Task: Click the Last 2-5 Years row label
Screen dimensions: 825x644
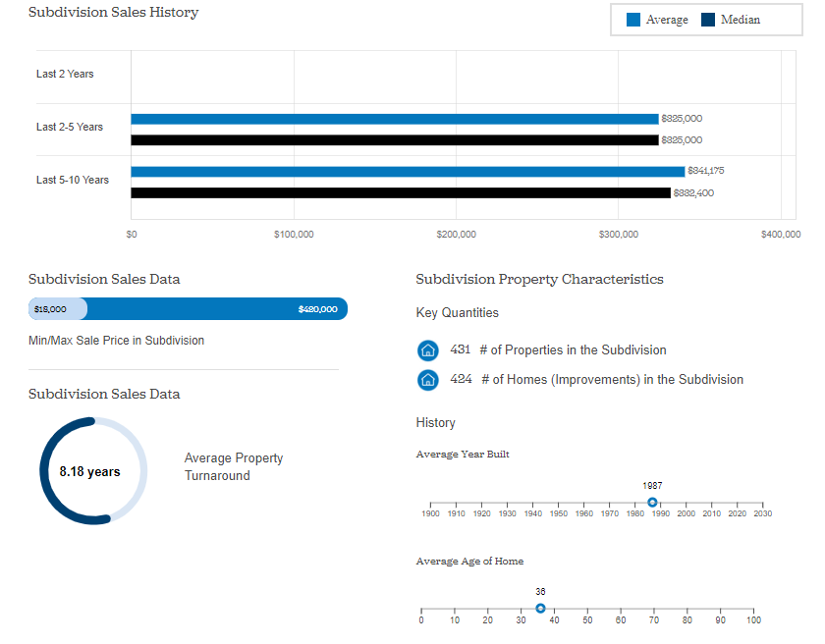Action: pos(70,128)
